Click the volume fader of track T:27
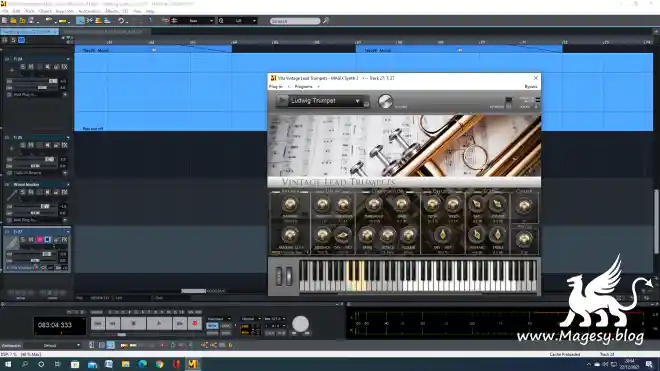Image resolution: width=660 pixels, height=371 pixels. (x=47, y=254)
